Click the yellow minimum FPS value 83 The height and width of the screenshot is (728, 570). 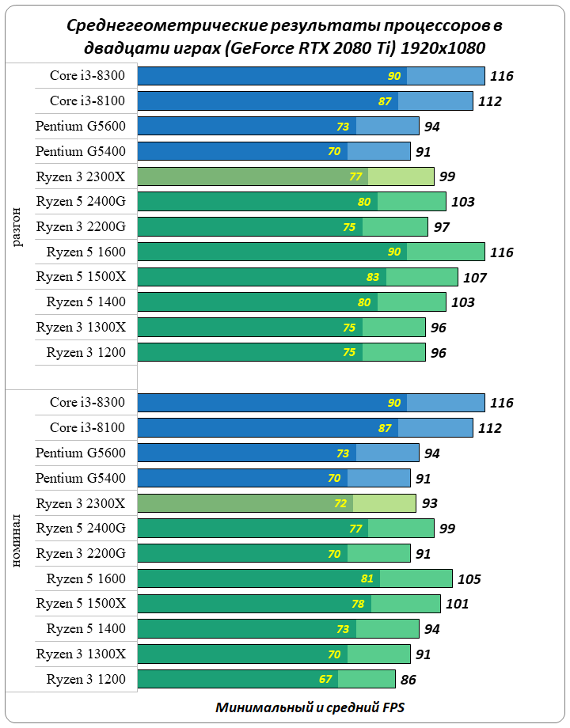(374, 278)
